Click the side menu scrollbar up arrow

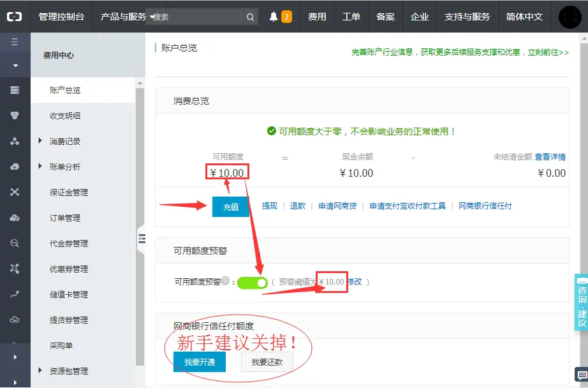[x=140, y=83]
